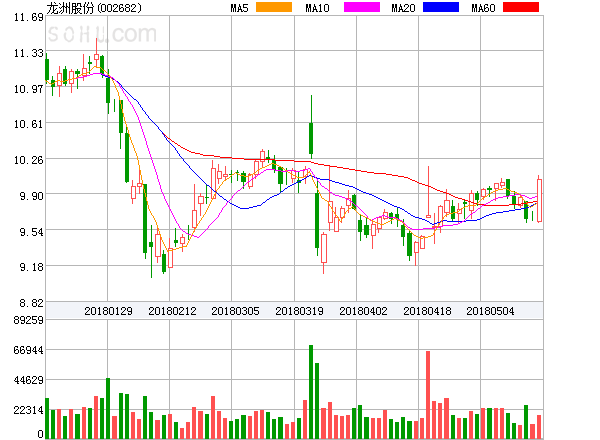Click the 9.54 price axis label

coord(31,232)
